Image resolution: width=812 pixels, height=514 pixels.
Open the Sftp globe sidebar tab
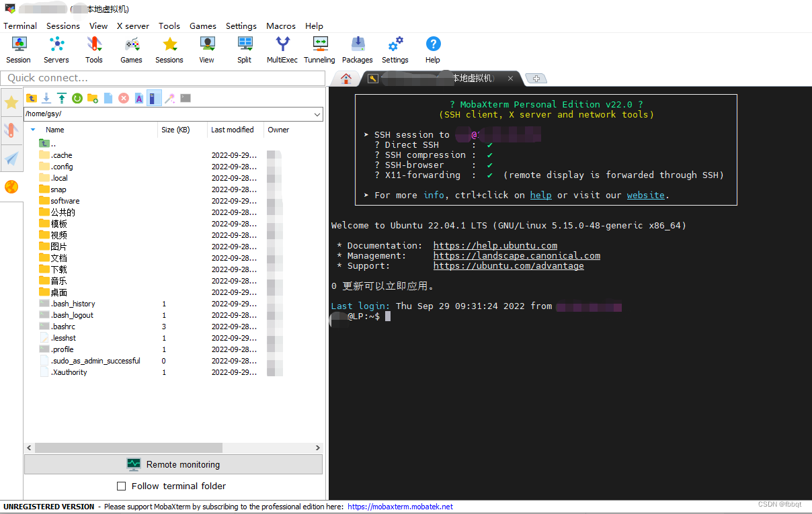click(x=11, y=187)
